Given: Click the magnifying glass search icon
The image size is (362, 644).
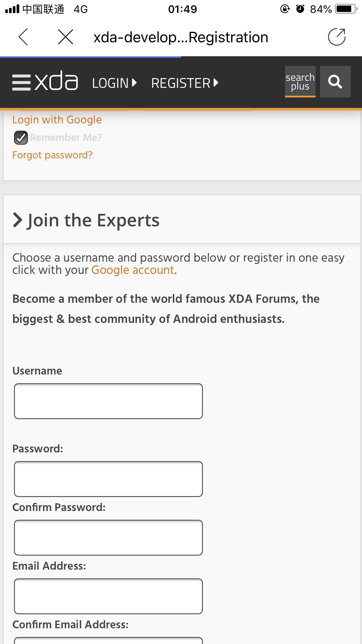Looking at the screenshot, I should tap(335, 82).
